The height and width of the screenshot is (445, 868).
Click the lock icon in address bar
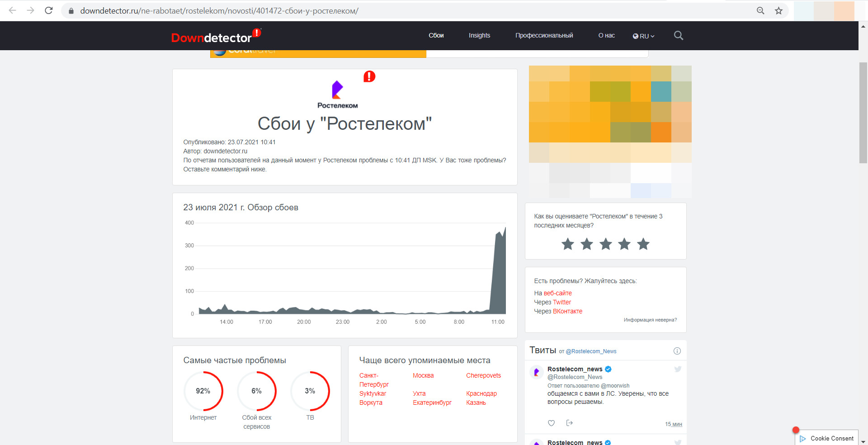71,11
